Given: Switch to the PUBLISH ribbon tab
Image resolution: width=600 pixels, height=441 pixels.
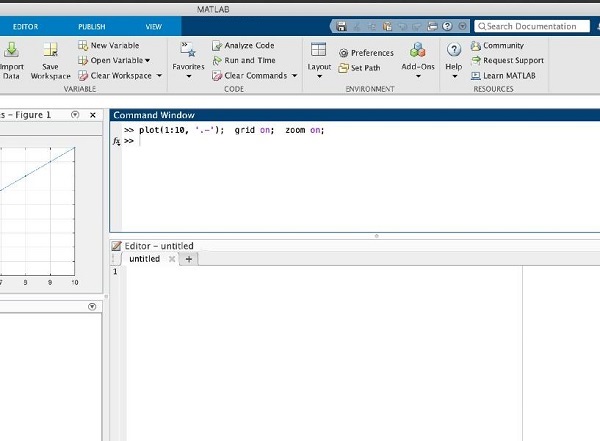Looking at the screenshot, I should (92, 27).
